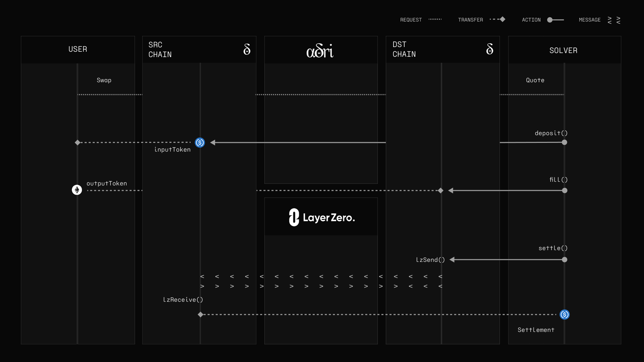644x362 pixels.
Task: Click the USDC coin icon on SRC chain
Action: click(200, 143)
